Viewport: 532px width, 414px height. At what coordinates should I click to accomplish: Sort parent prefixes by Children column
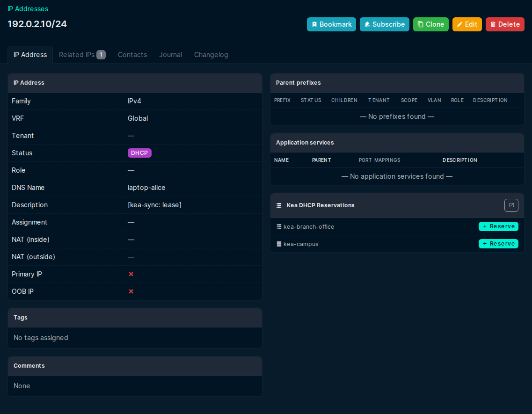coord(344,101)
